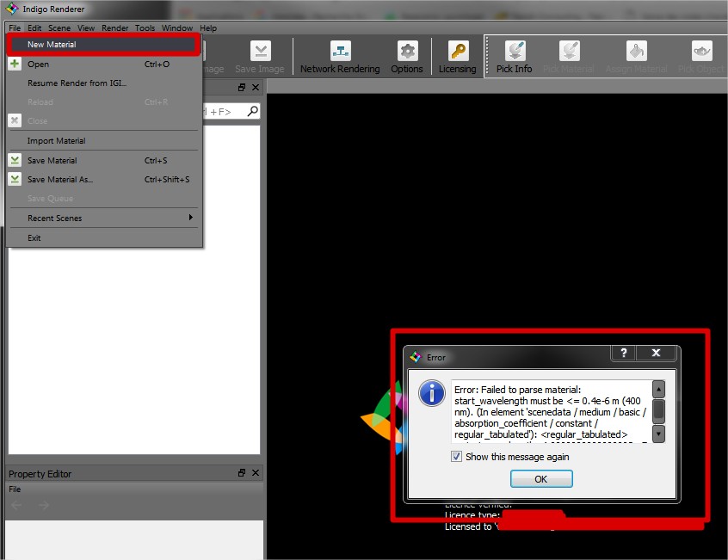
Task: Open the File menu in menu bar
Action: [15, 28]
